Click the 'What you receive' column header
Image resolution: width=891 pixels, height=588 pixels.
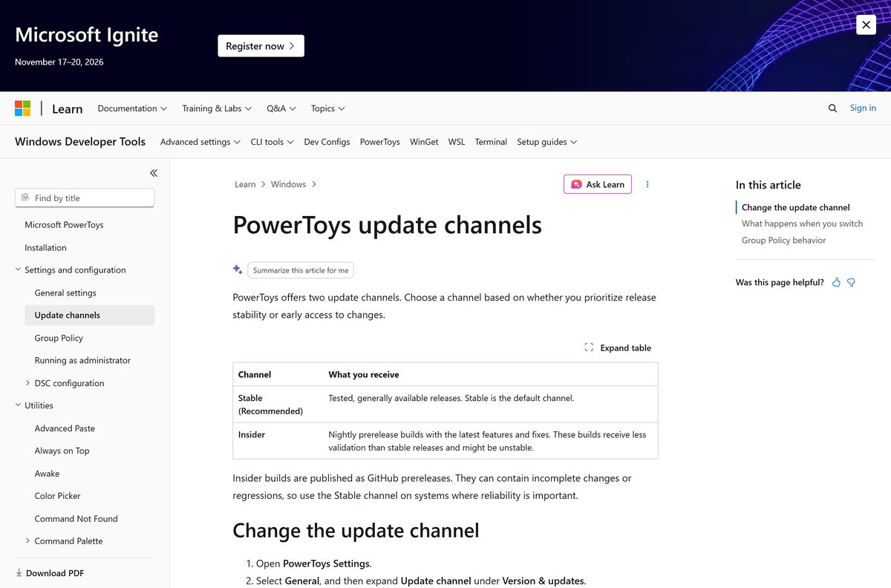coord(364,375)
